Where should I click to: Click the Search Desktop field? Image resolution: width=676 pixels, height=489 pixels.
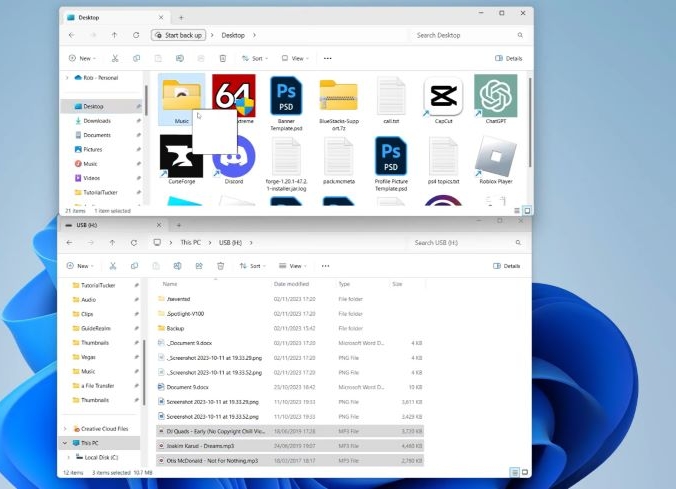[468, 35]
